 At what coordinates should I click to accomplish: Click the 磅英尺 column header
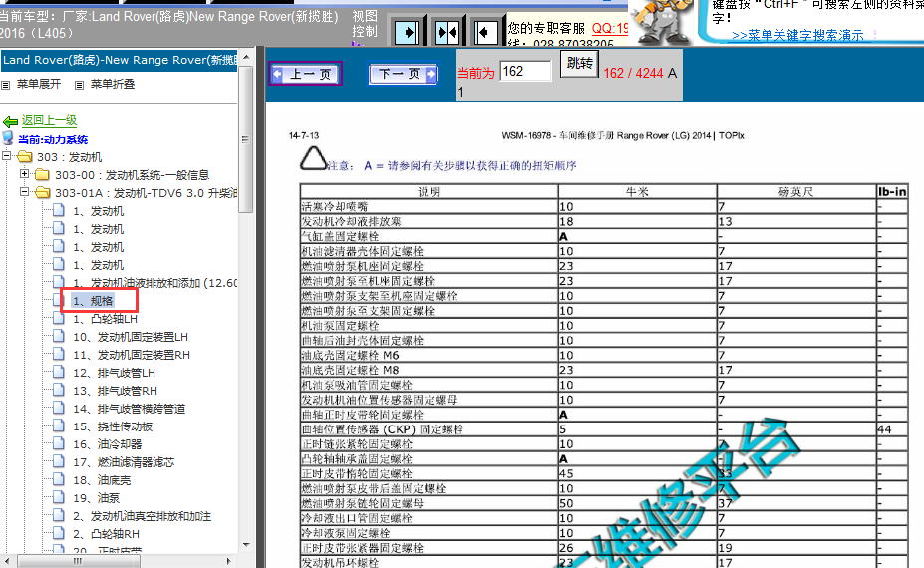pyautogui.click(x=796, y=192)
